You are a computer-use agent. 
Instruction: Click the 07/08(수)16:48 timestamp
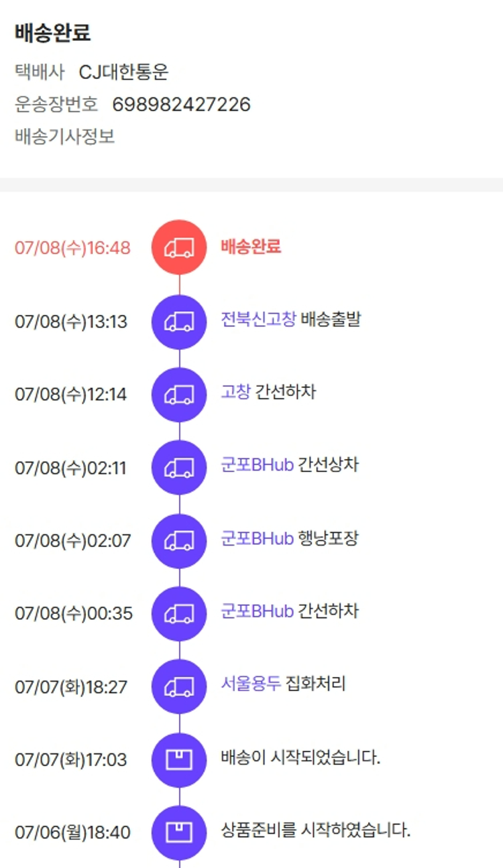[72, 248]
